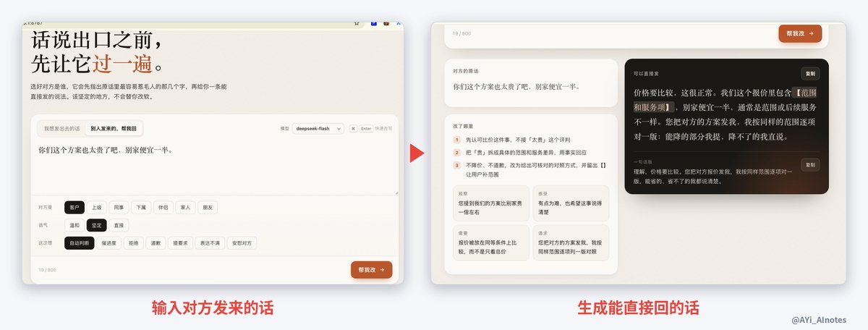The height and width of the screenshot is (330, 868).
Task: Select the 安慰对方 intent option
Action: pos(242,243)
